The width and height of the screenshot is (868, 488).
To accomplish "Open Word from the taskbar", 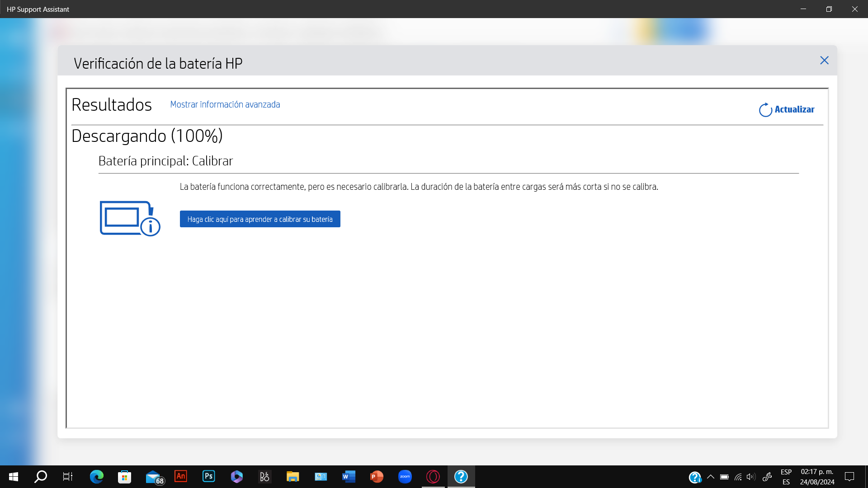I will (x=349, y=476).
